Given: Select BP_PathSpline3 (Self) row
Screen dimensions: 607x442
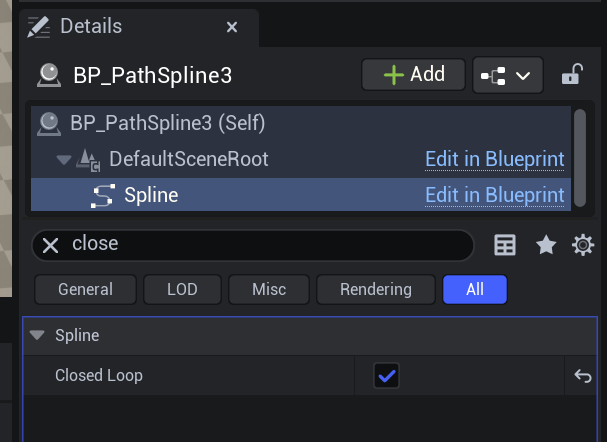Looking at the screenshot, I should click(301, 124).
